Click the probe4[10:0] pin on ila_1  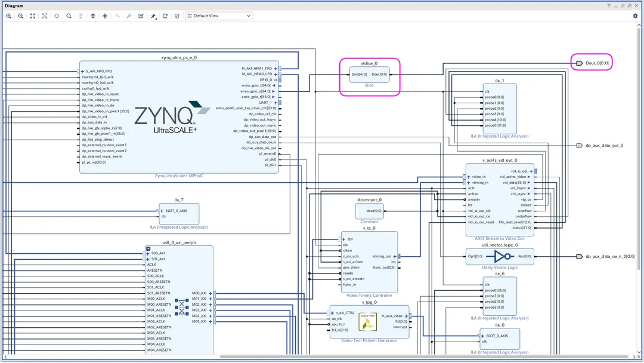pyautogui.click(x=496, y=119)
